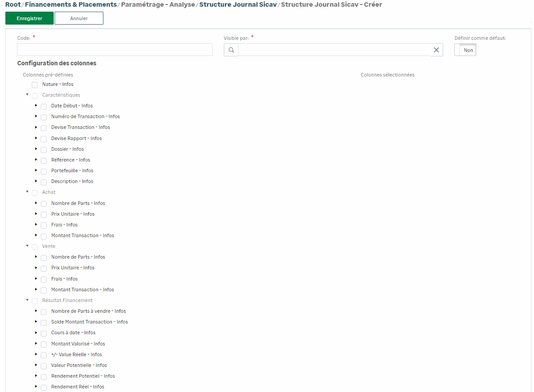Go to Structure Journal Sicav breadcrumb
The width and height of the screenshot is (534, 392).
pyautogui.click(x=238, y=4)
